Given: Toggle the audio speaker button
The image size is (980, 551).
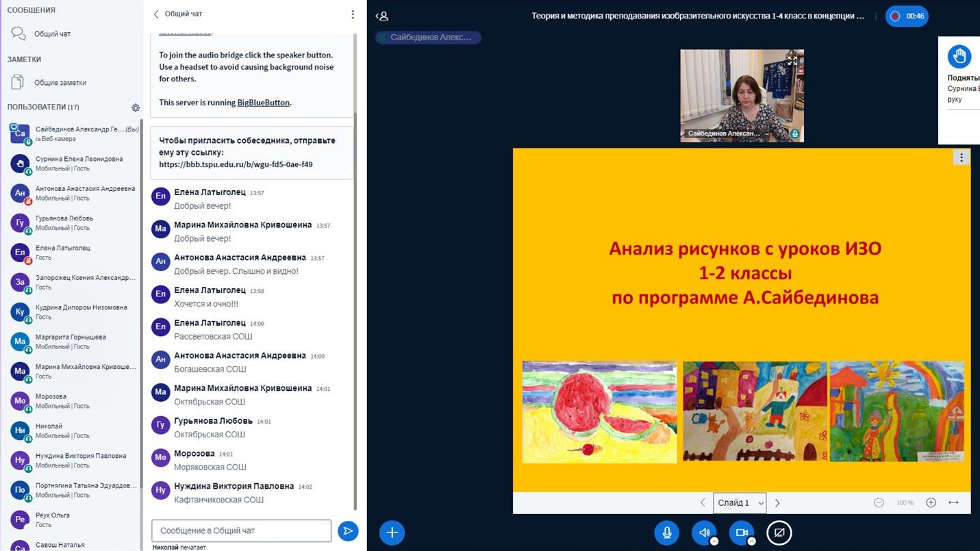Looking at the screenshot, I should (704, 533).
